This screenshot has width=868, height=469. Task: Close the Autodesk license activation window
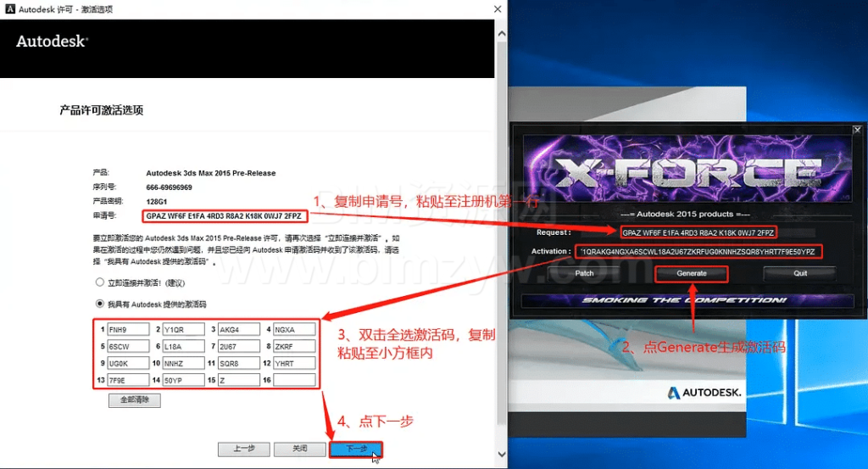[x=498, y=8]
